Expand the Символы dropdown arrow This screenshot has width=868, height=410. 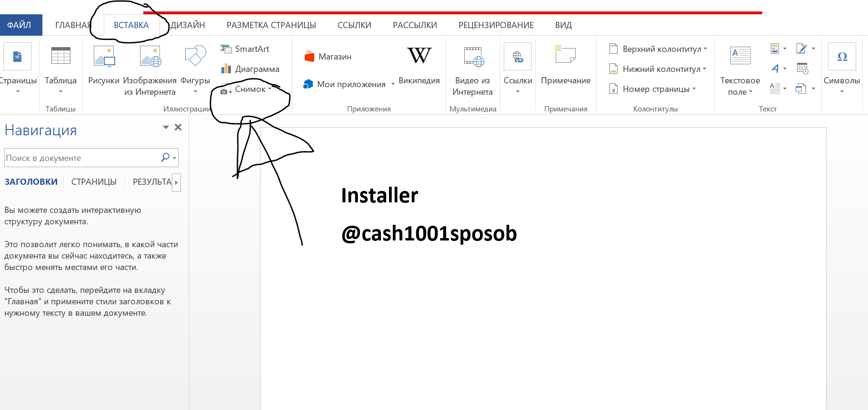(x=842, y=91)
